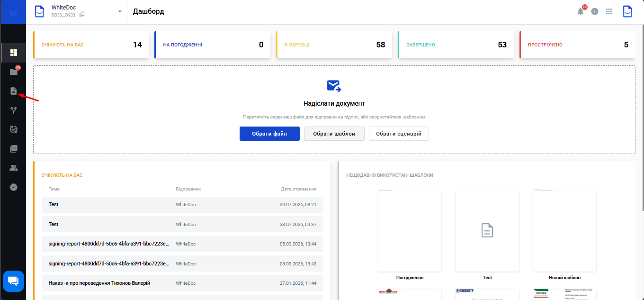Screen dimensions: 644x300
Task: Open the Завершено counter card
Action: [x=456, y=45]
